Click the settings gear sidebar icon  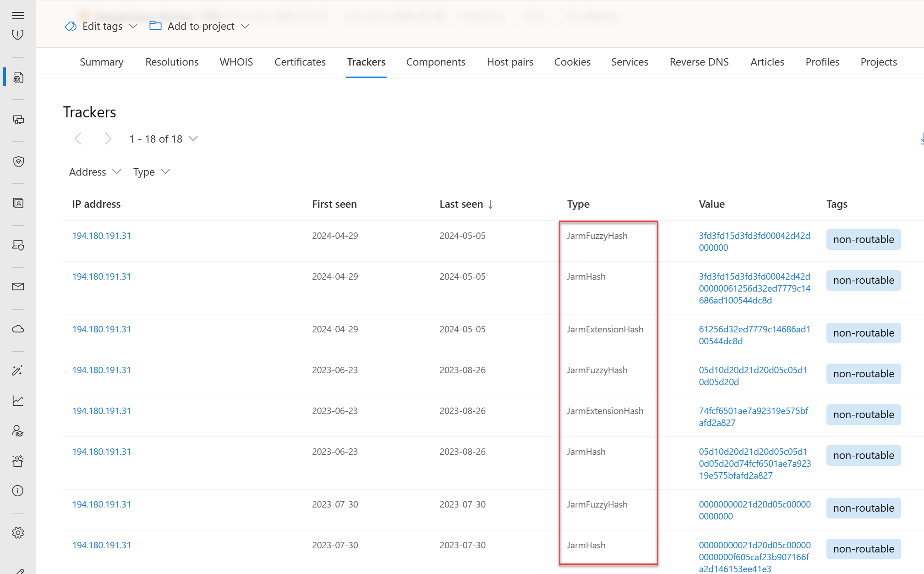click(x=18, y=533)
